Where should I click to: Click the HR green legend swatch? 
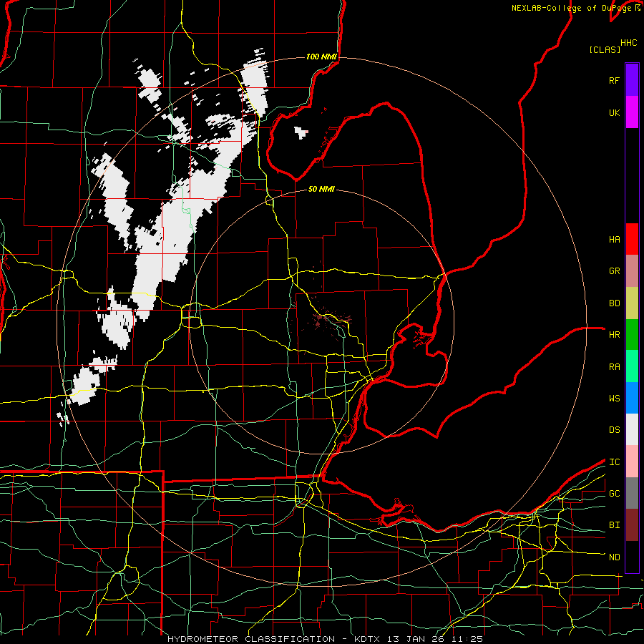click(632, 334)
